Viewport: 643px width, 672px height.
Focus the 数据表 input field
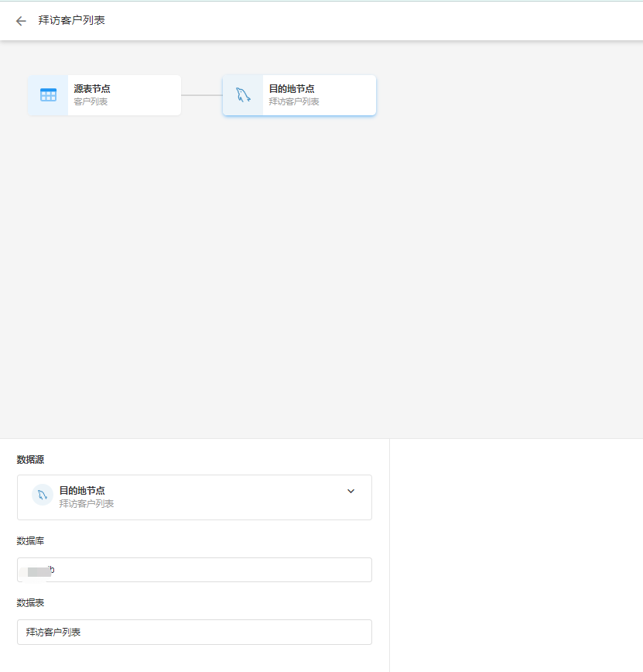click(194, 632)
